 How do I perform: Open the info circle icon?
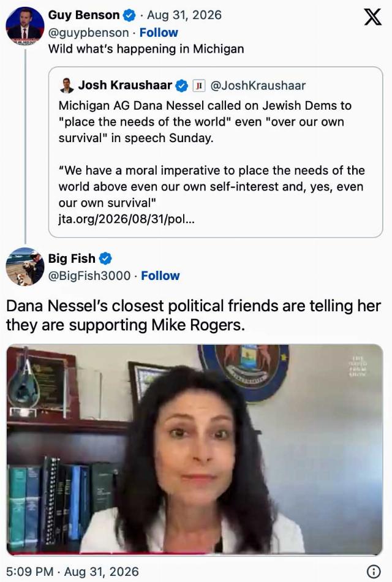click(x=373, y=571)
